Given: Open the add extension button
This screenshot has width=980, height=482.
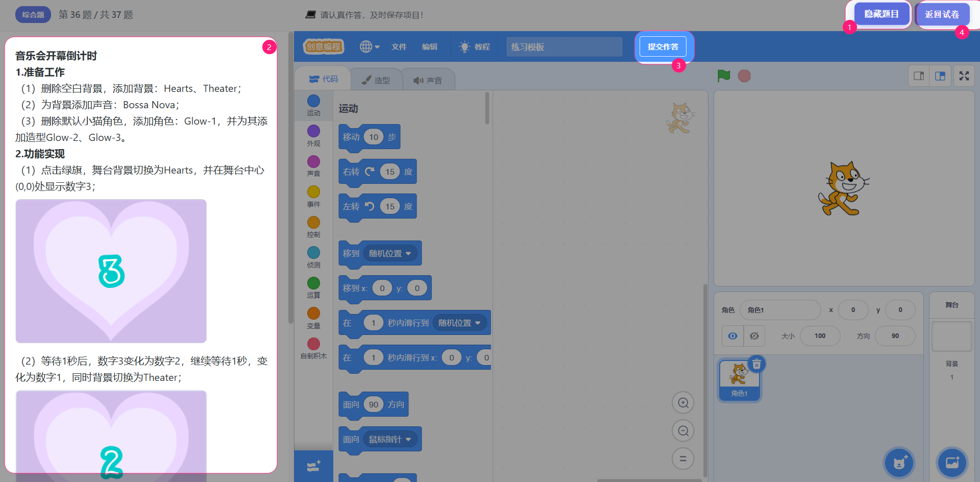Looking at the screenshot, I should coord(313,466).
